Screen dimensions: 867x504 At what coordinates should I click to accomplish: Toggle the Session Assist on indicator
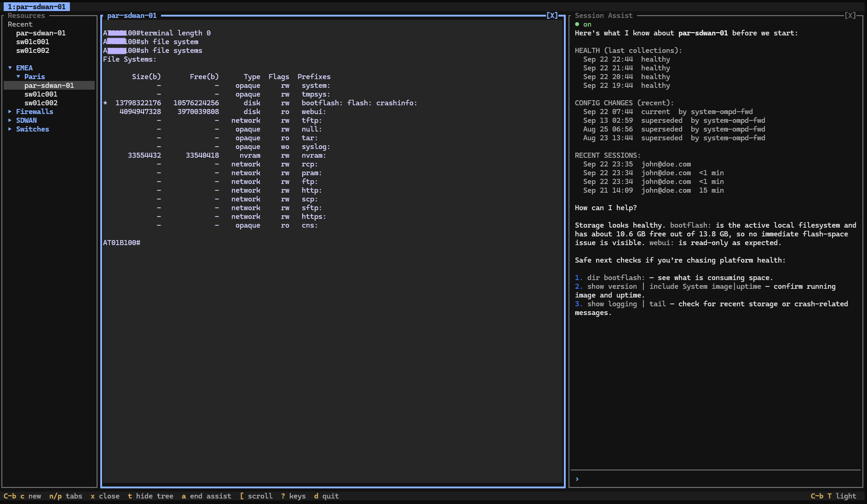[x=583, y=24]
